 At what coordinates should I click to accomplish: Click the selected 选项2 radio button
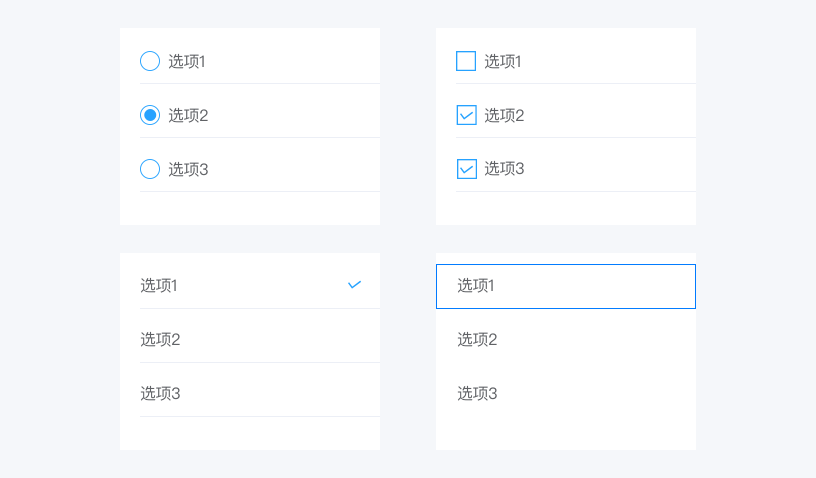pos(150,115)
